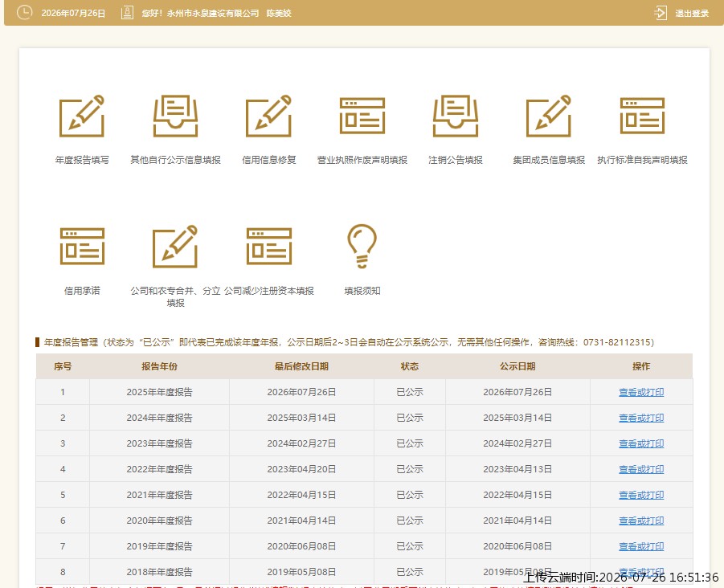
Task: Open 其他自行公示信息填报 inbox icon
Action: point(175,116)
